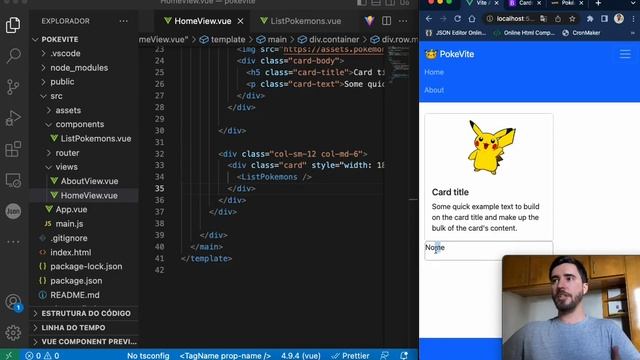Screen dimensions: 640x360
Task: Close the HomeView.vue editor tab
Action: pyautogui.click(x=240, y=21)
